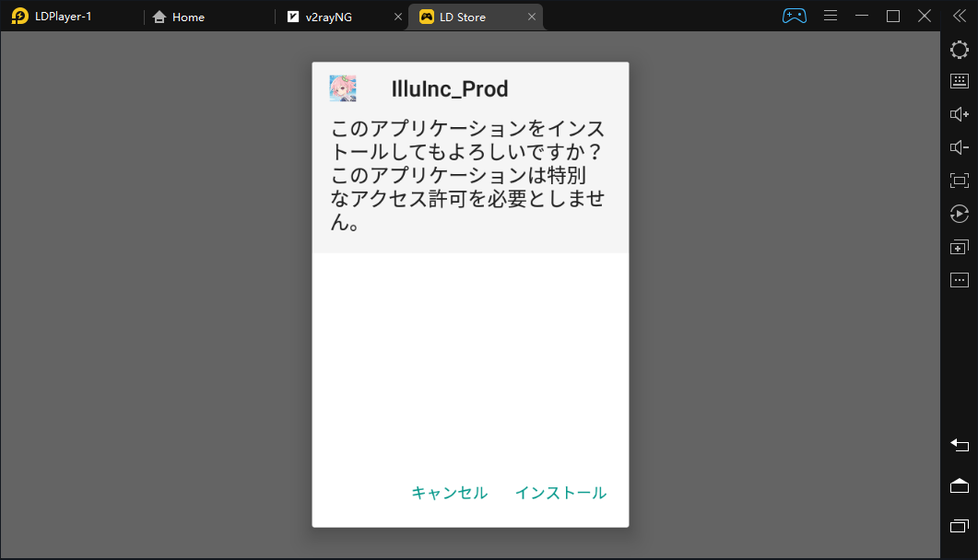Cancel installation with キャンセル
978x560 pixels.
click(x=450, y=492)
